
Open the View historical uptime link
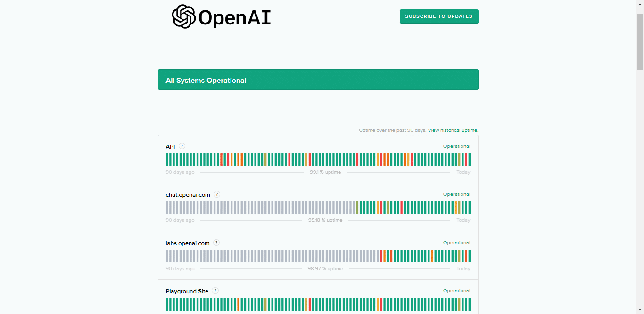[453, 130]
